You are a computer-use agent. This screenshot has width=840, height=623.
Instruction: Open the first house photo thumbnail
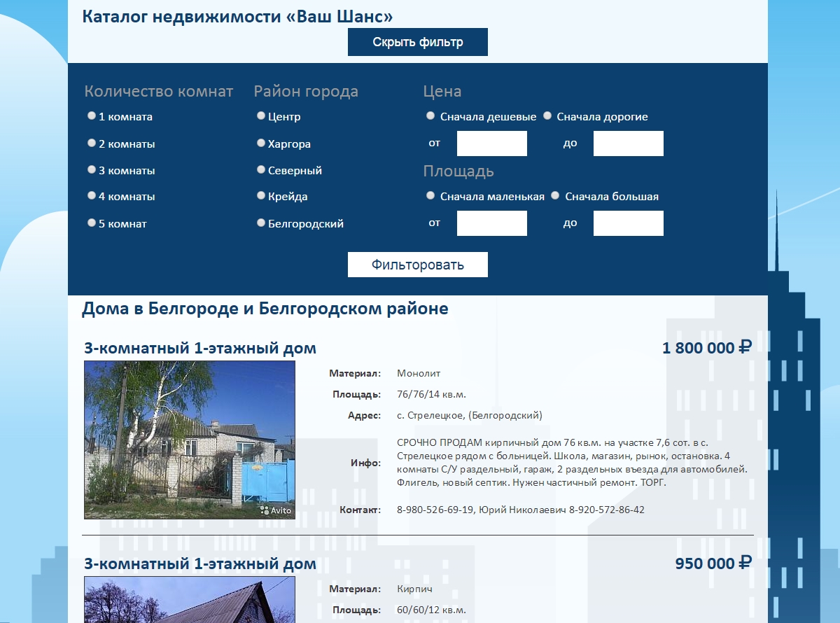tap(190, 440)
